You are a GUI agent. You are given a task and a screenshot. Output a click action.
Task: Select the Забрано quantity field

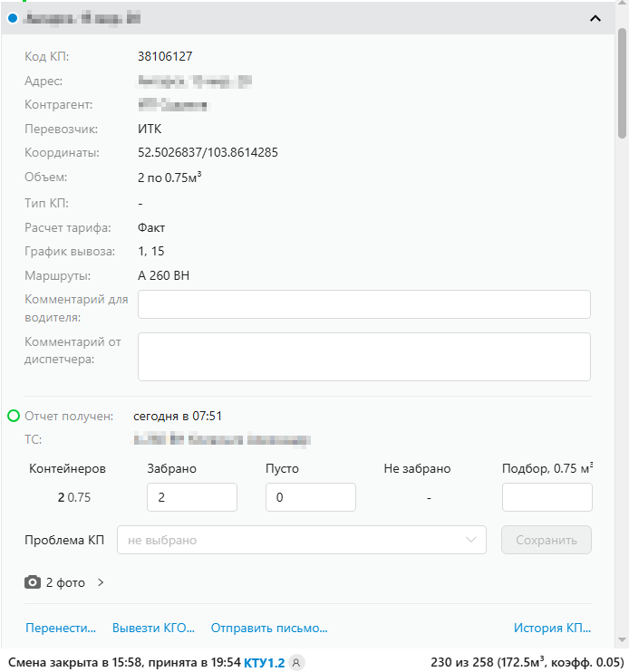[x=191, y=497]
